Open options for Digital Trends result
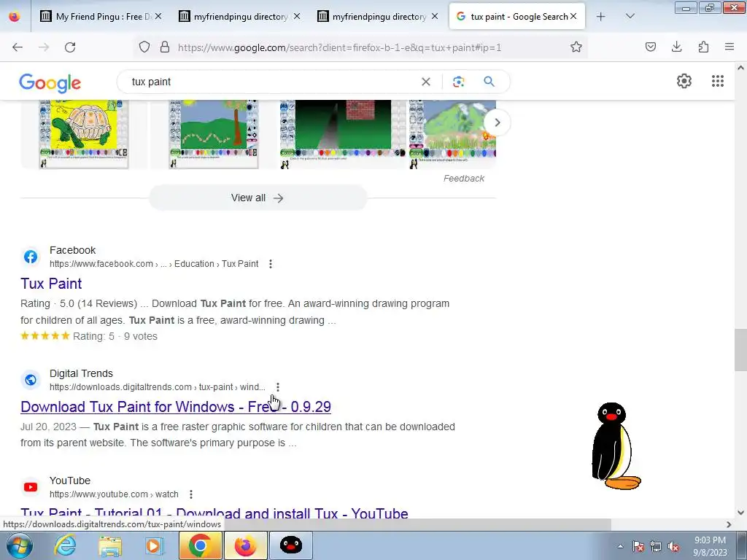747x560 pixels. tap(278, 387)
